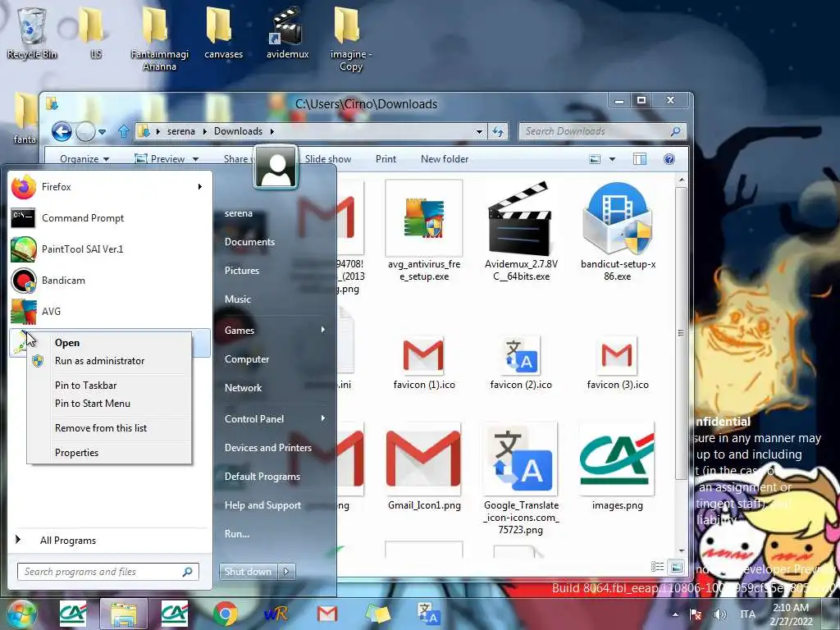Focus the Search programs and files box
Viewport: 840px width, 630px height.
pos(107,572)
